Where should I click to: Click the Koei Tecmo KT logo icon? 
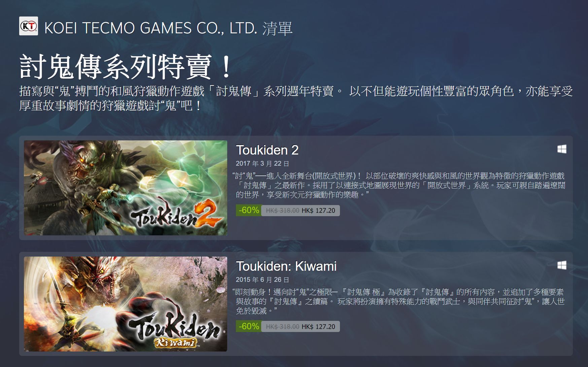pyautogui.click(x=29, y=26)
